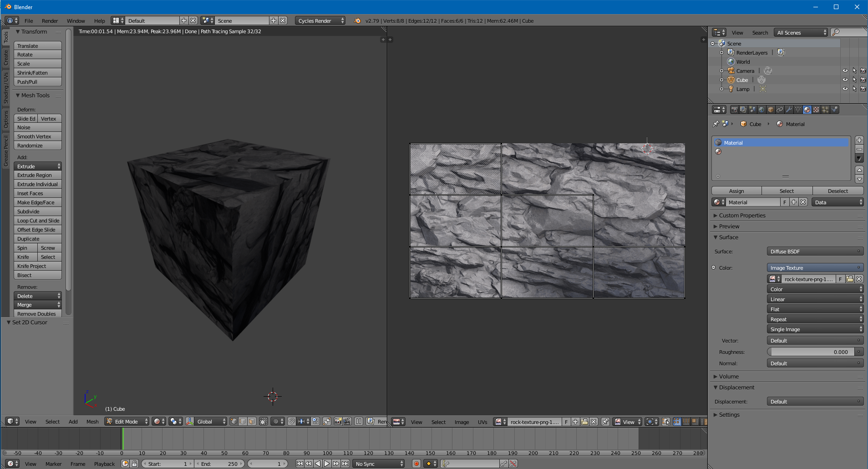
Task: Expand the Custom Properties panel
Action: (x=742, y=215)
